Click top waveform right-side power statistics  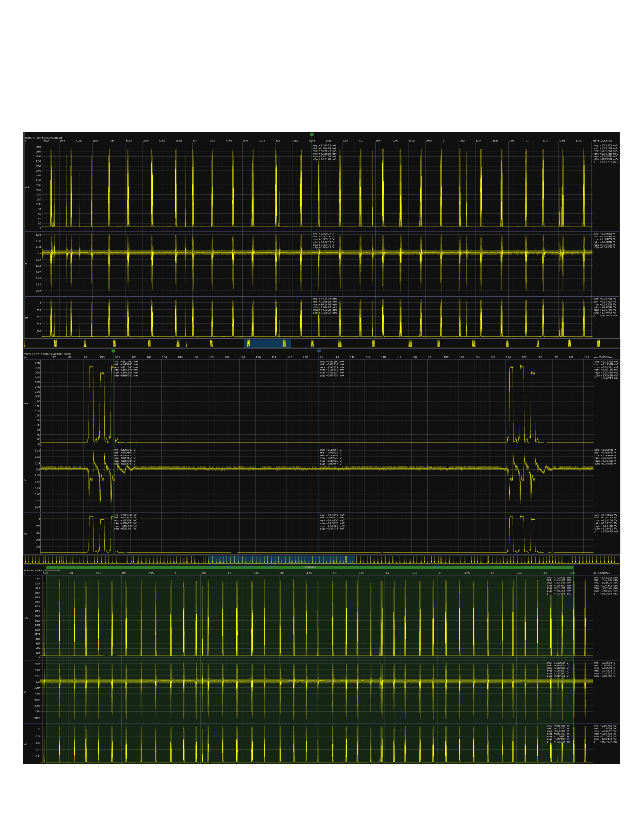[606, 306]
